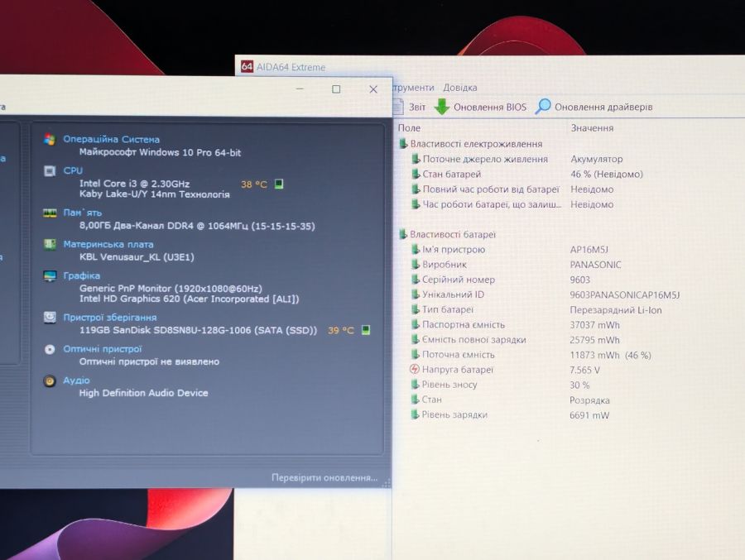Screen dimensions: 745x560
Task: Click the value PANASONIC
Action: point(595,265)
